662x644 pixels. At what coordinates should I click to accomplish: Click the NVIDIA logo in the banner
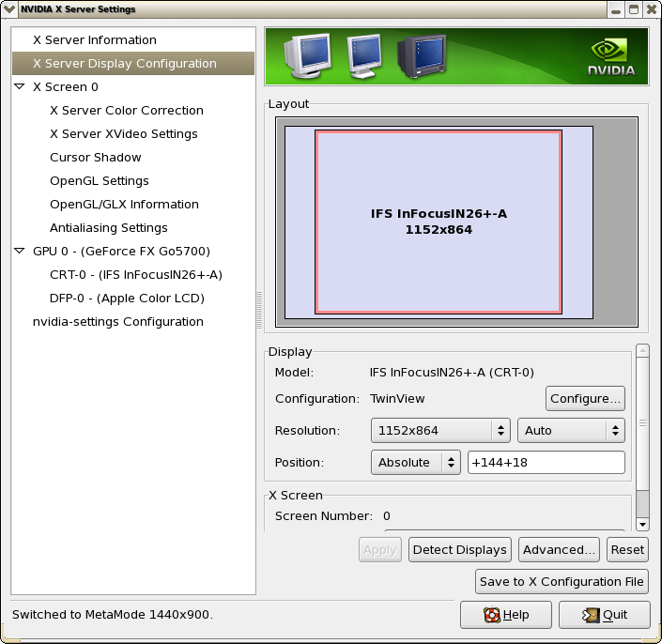point(611,56)
